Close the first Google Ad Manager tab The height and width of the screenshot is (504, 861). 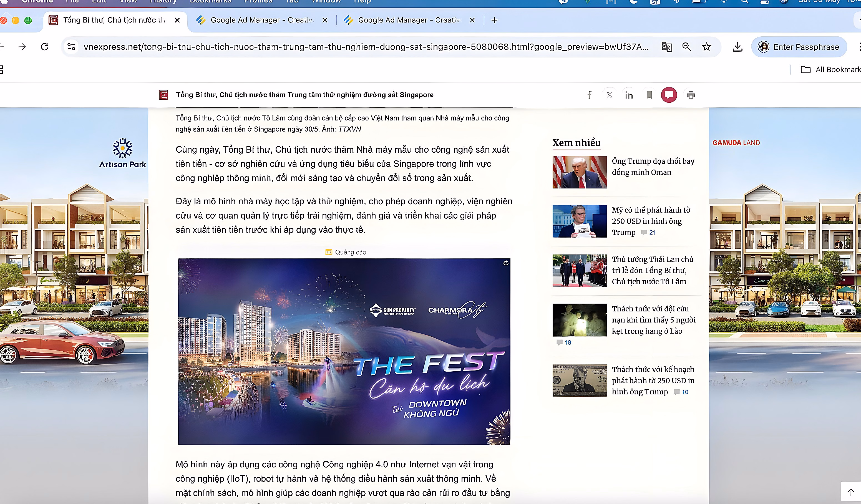(325, 20)
